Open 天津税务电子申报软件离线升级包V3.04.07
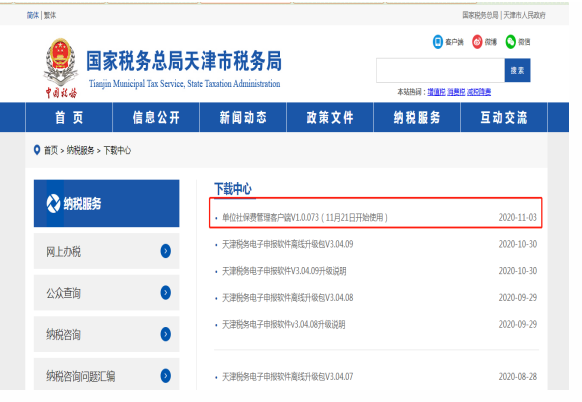 coord(288,377)
